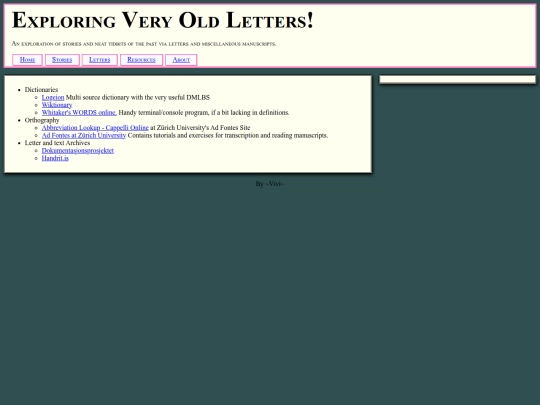
Task: Click 'Contains tutorials and exercises for transcription' text
Action: (x=228, y=135)
